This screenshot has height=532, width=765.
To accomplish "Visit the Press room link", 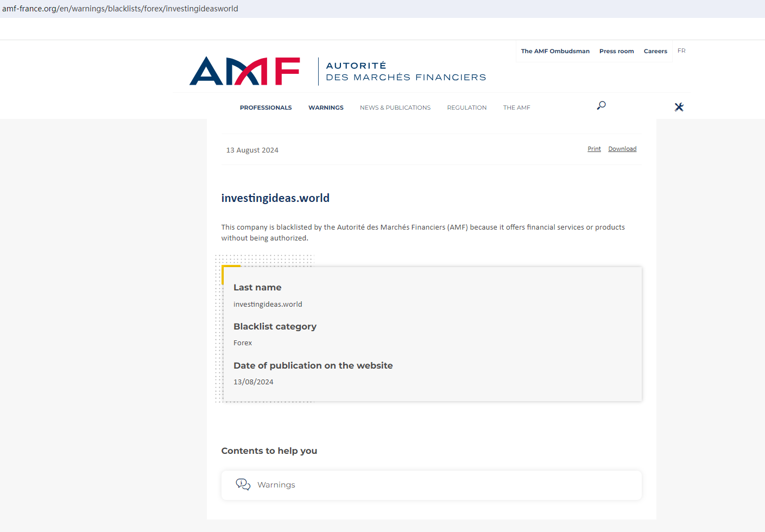I will coord(617,51).
